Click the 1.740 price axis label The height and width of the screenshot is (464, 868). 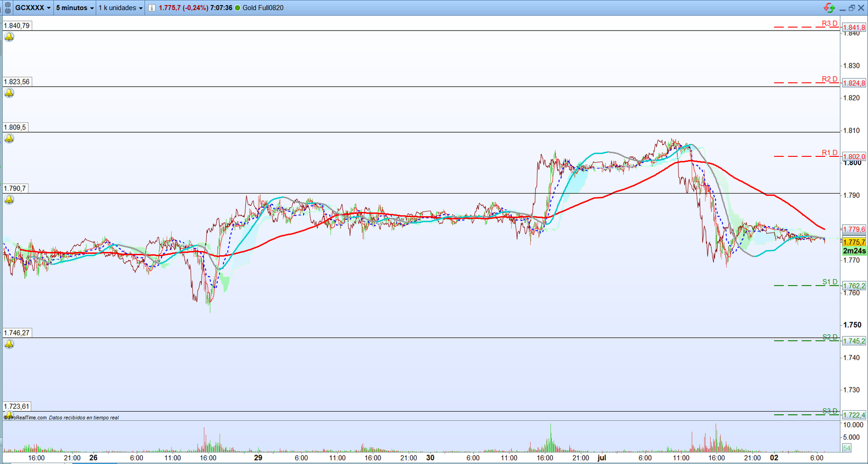852,357
